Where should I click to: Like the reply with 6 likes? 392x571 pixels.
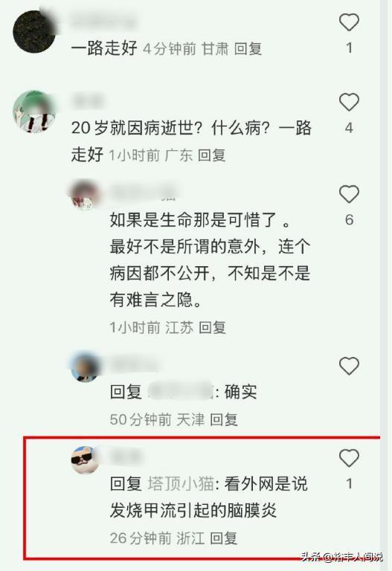349,194
